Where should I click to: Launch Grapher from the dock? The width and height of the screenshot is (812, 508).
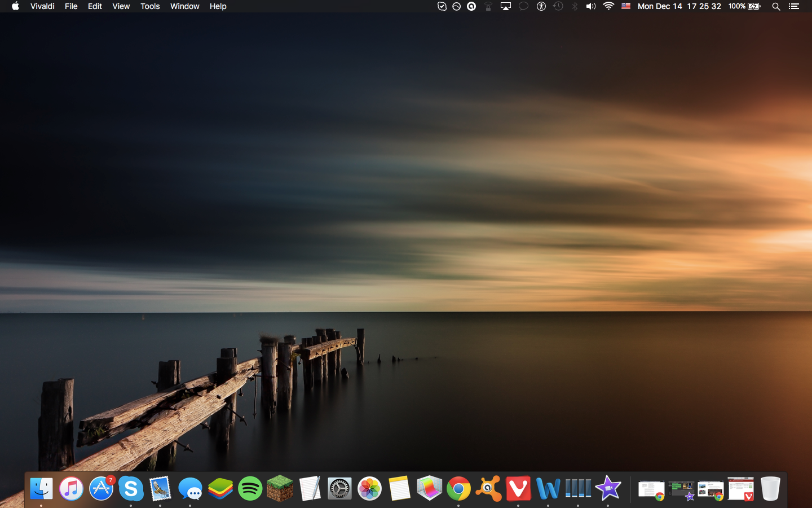(x=429, y=488)
